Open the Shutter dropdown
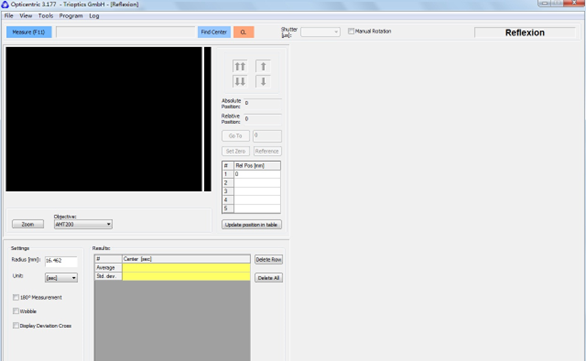 pyautogui.click(x=320, y=32)
